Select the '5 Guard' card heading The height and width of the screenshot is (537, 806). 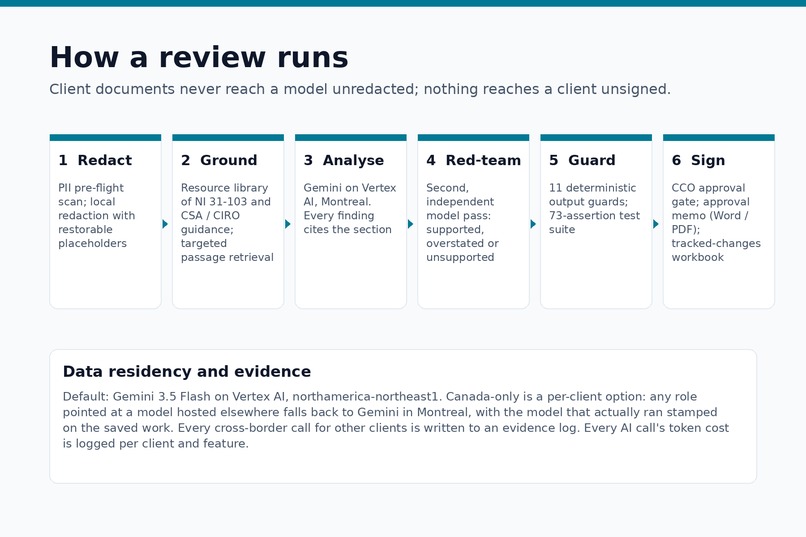tap(582, 160)
